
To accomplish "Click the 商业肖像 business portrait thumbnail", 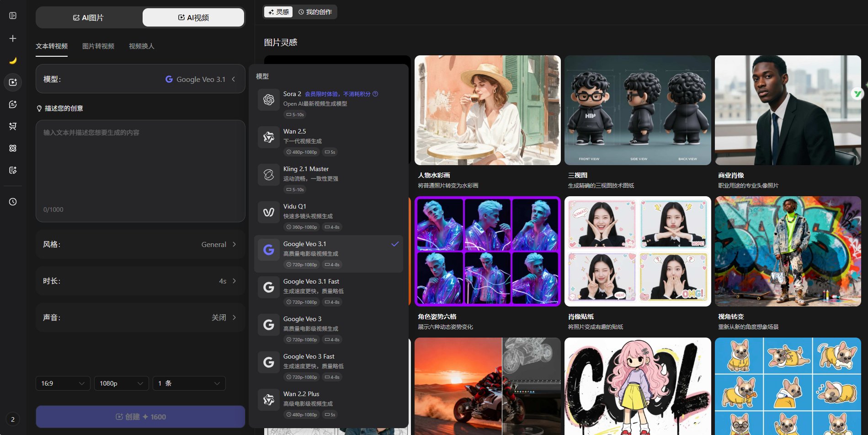I will [788, 110].
